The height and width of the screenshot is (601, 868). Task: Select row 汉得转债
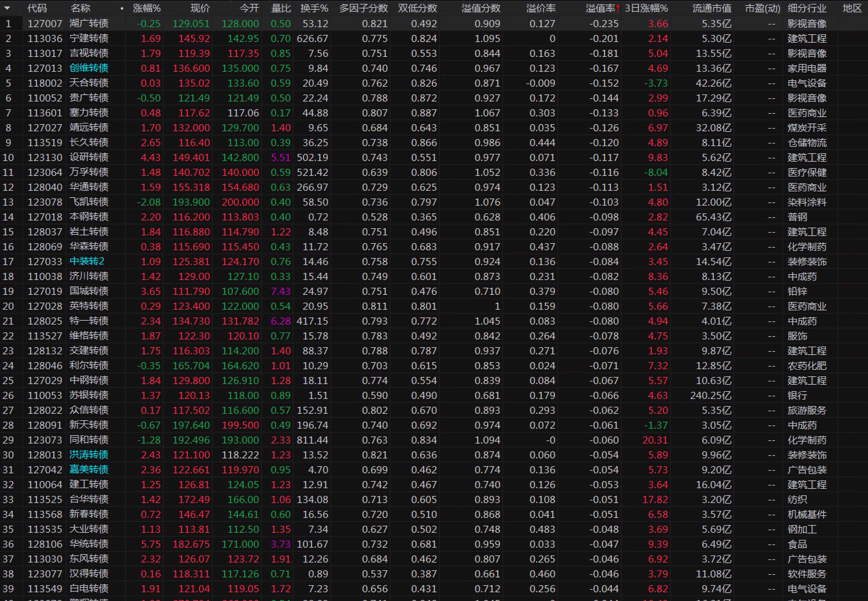coord(434,574)
